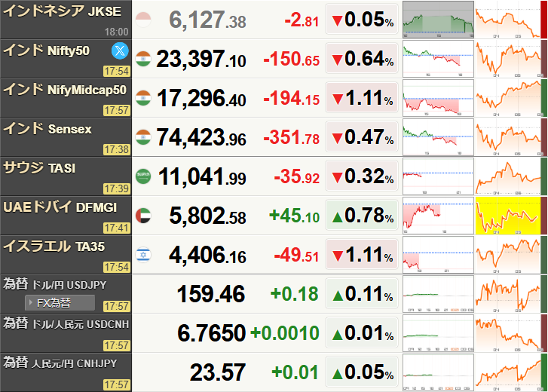Screen dimensions: 548x392
Task: Click the UAE flag icon
Action: [143, 216]
